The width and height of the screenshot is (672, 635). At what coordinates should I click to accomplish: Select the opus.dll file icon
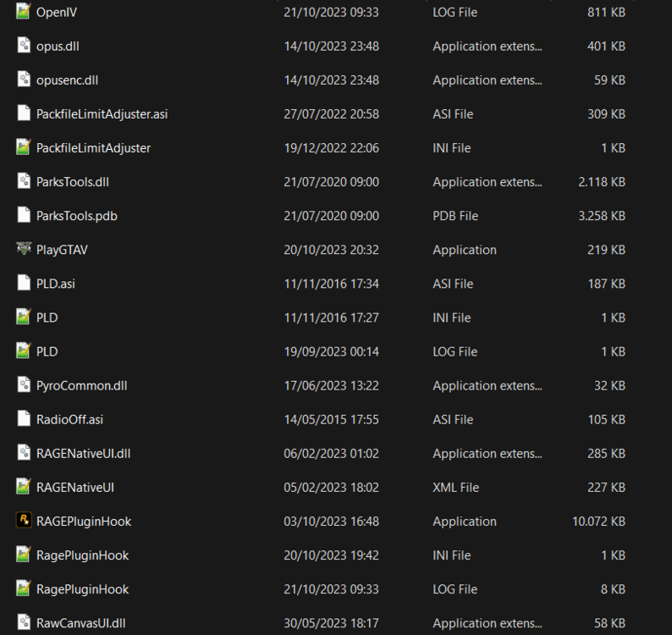click(24, 45)
